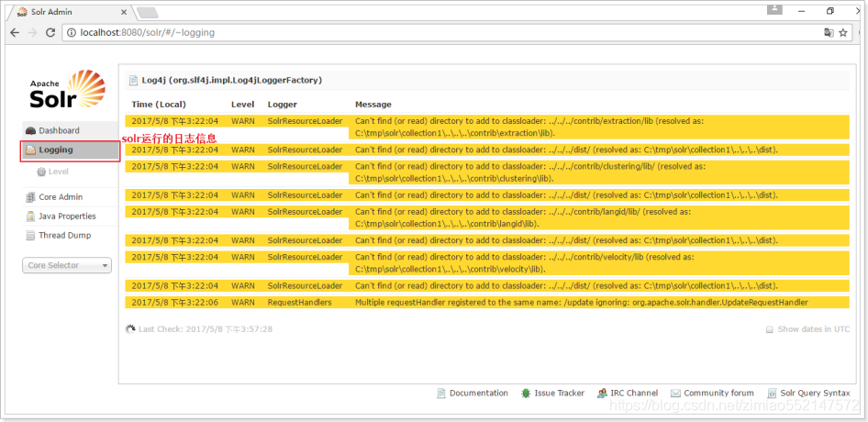Viewport: 868px width, 422px height.
Task: Click the browser forward arrow
Action: 32,33
